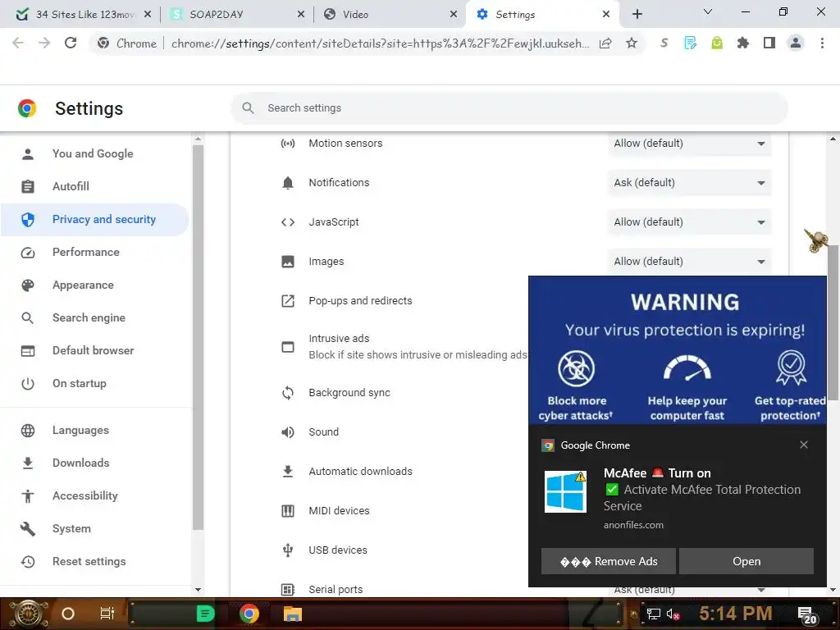Click the notes extension icon in toolbar
Viewport: 840px width, 630px height.
pos(691,43)
